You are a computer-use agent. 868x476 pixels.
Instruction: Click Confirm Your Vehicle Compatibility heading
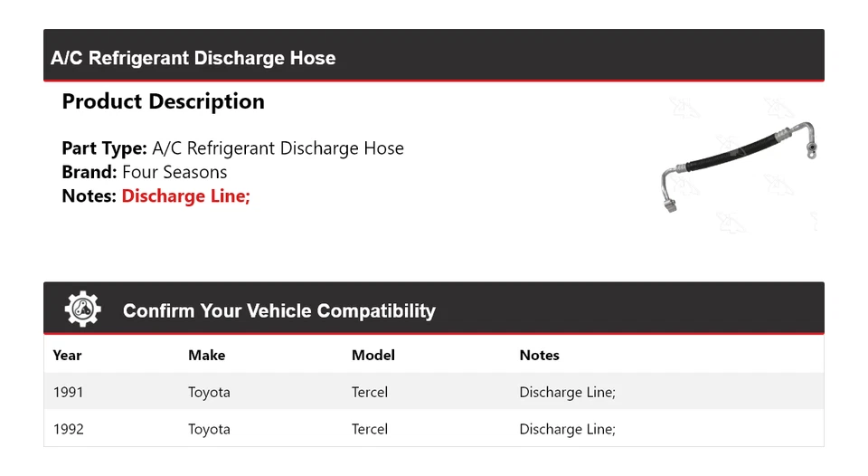(x=278, y=311)
